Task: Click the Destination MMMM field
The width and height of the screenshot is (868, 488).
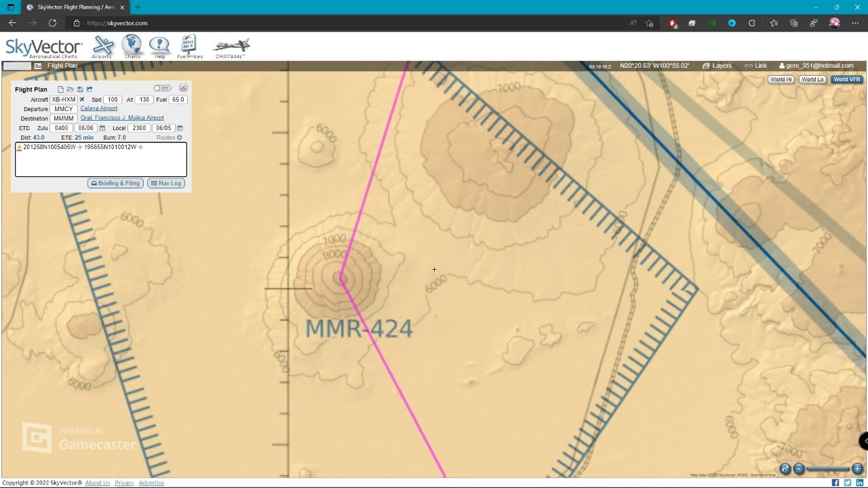Action: [x=64, y=119]
